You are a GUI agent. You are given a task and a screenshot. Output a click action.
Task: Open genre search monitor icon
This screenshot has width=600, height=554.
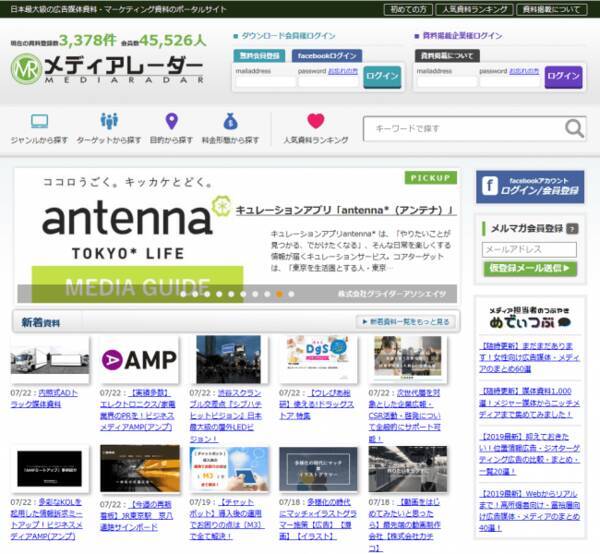coord(39,122)
